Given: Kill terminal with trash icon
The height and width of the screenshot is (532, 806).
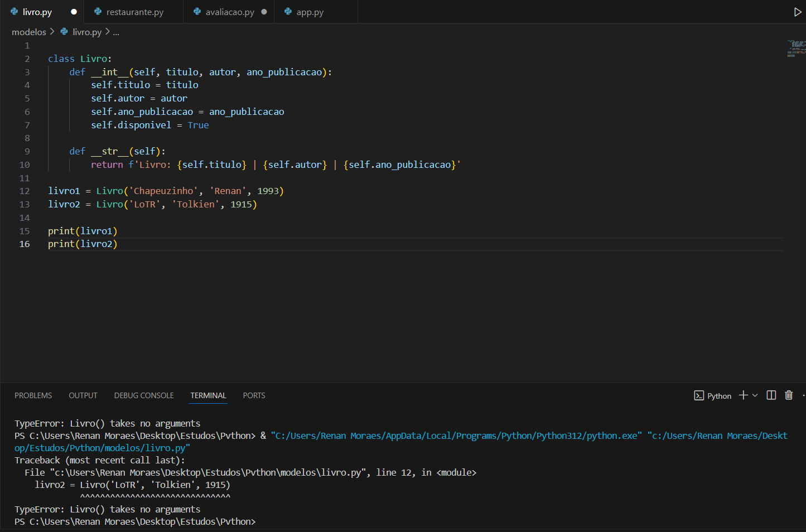Looking at the screenshot, I should 789,395.
